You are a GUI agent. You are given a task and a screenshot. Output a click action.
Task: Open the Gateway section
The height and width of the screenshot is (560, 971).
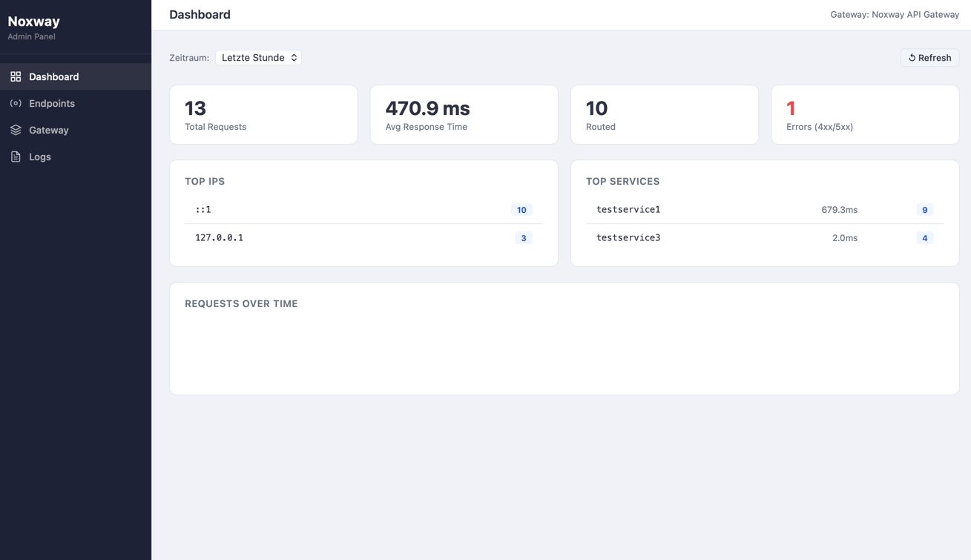[x=76, y=130]
